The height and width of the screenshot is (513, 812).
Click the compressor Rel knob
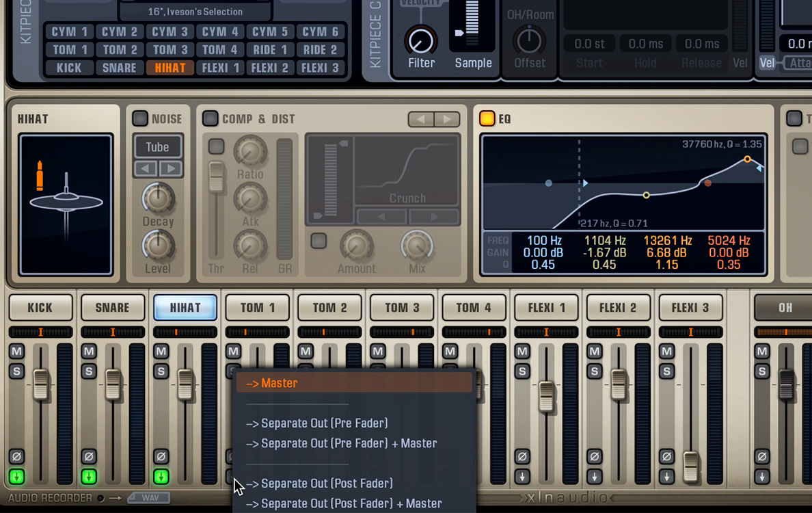tap(250, 246)
